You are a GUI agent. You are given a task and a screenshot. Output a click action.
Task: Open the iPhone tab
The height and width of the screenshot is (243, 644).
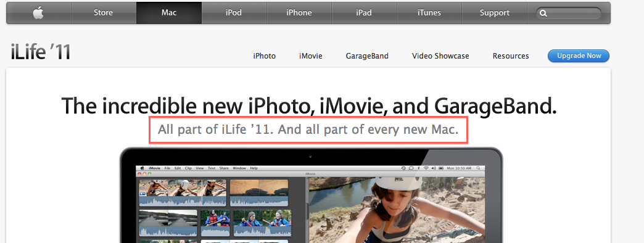[299, 13]
